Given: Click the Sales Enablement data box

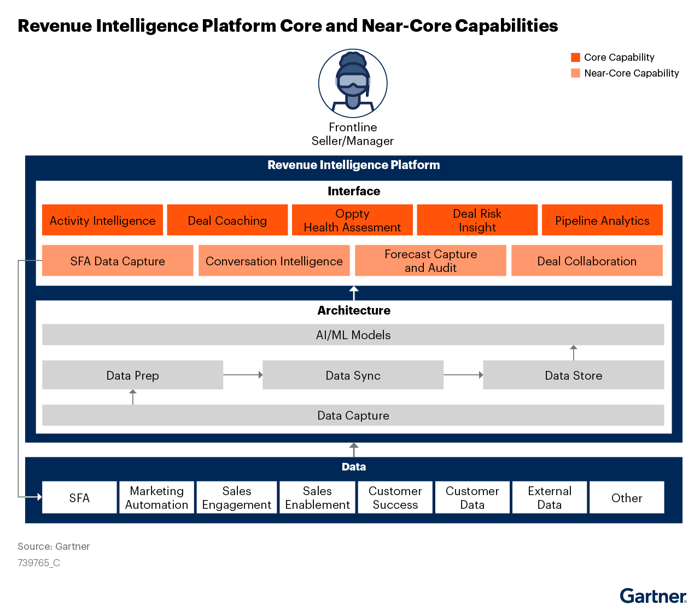Looking at the screenshot, I should click(317, 497).
